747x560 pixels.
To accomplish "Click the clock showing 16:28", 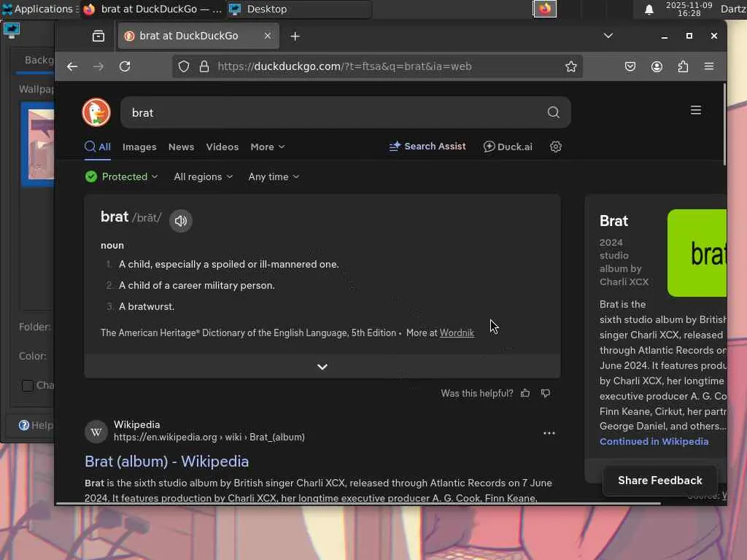I will 689,9.
